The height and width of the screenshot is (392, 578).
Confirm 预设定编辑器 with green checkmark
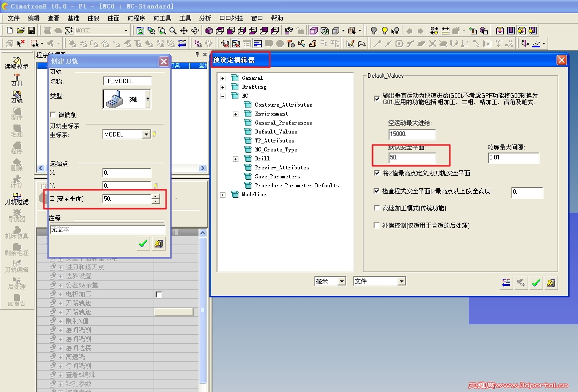pyautogui.click(x=536, y=283)
